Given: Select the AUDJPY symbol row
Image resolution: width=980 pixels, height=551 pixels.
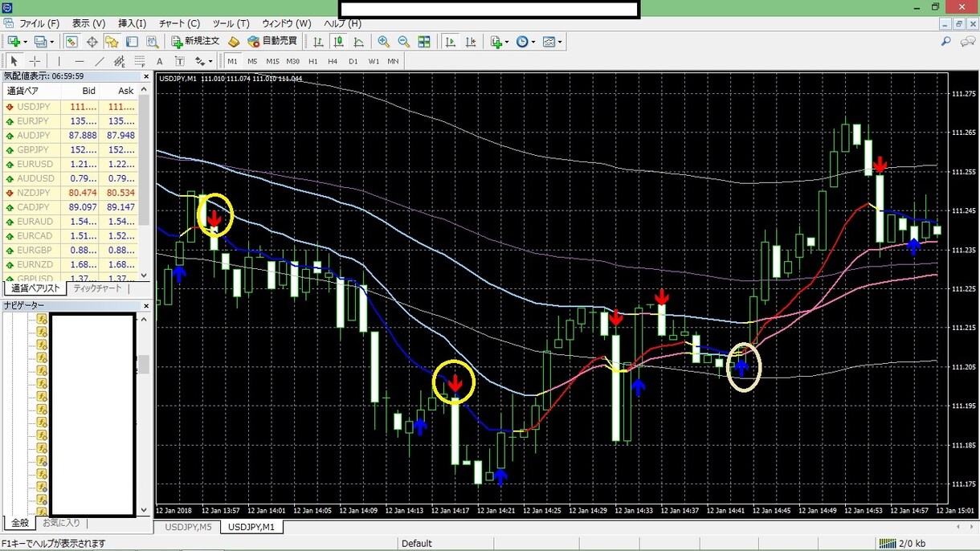Looking at the screenshot, I should 71,136.
